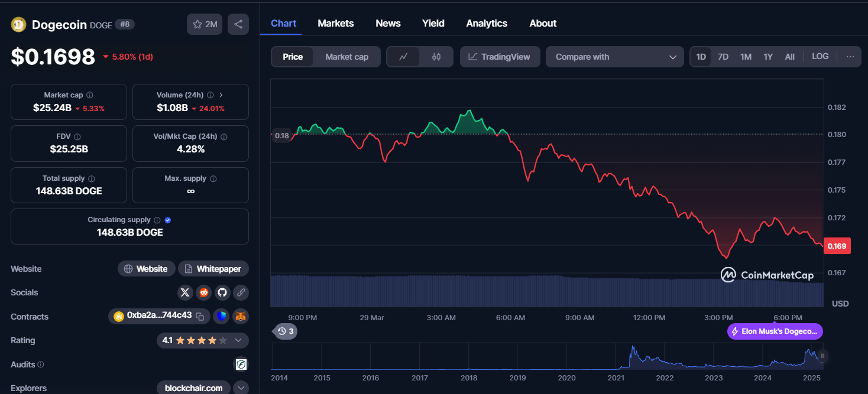Copy the contract address icon

[x=200, y=316]
